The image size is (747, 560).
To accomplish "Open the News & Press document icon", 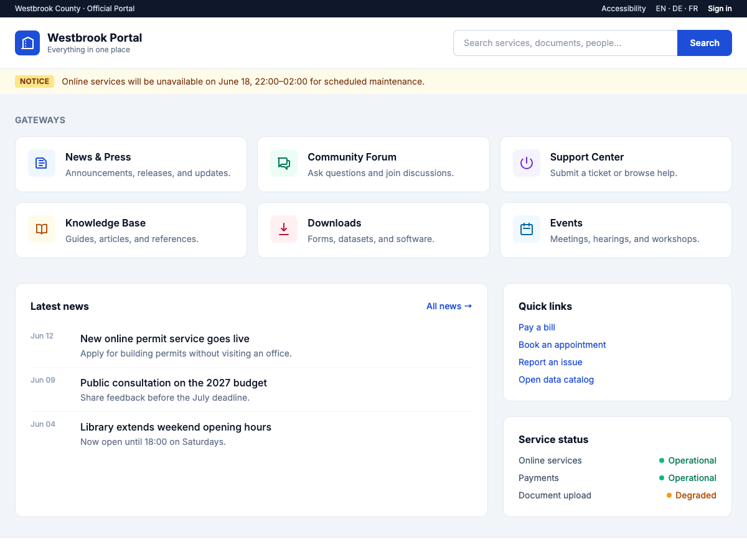I will pyautogui.click(x=42, y=163).
